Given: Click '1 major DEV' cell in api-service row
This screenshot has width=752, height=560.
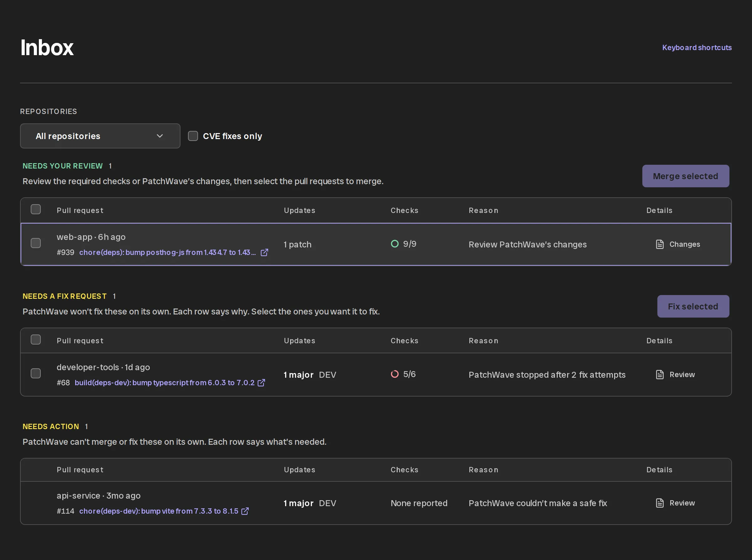Looking at the screenshot, I should pyautogui.click(x=310, y=503).
